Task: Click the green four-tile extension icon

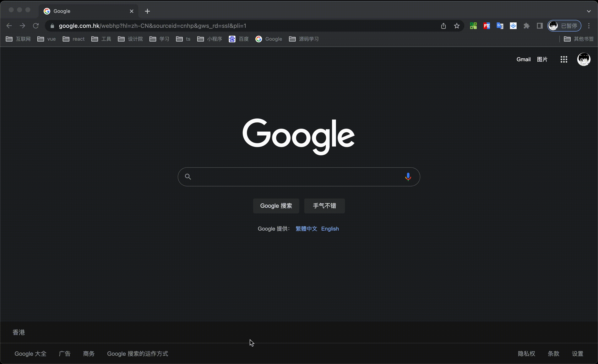Action: [x=473, y=26]
